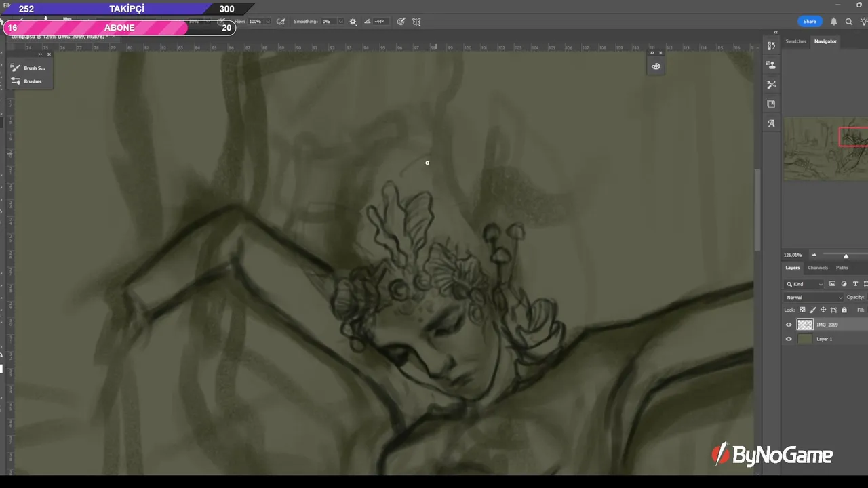Click the Flow value field
This screenshot has width=868, height=488.
click(255, 22)
